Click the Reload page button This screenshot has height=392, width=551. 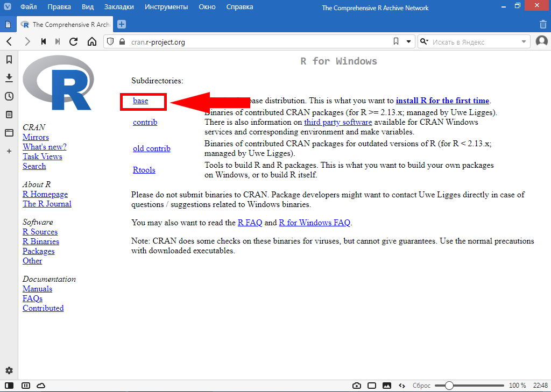click(74, 41)
